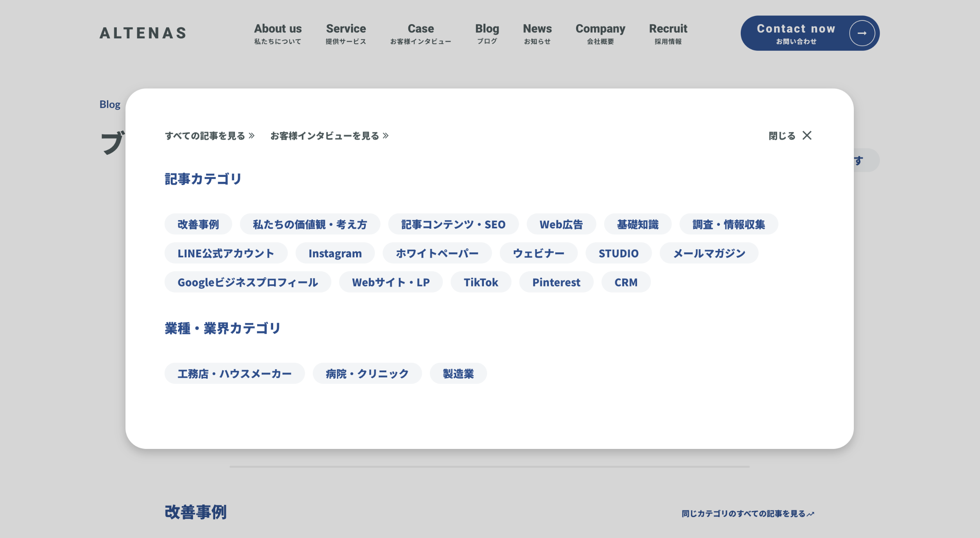Select 記事コンテンツ・SEO tag
The image size is (980, 538).
point(453,224)
